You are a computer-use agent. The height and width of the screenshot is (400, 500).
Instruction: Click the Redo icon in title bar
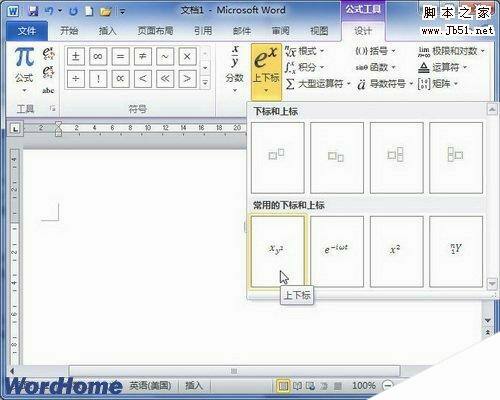[x=73, y=11]
